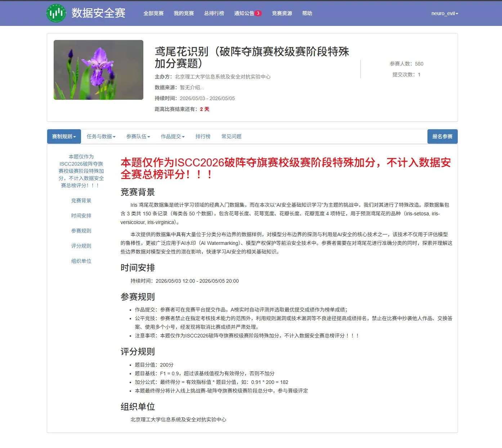Image resolution: width=502 pixels, height=448 pixels.
Task: Open the 全部竞赛 navigation item
Action: pyautogui.click(x=153, y=13)
